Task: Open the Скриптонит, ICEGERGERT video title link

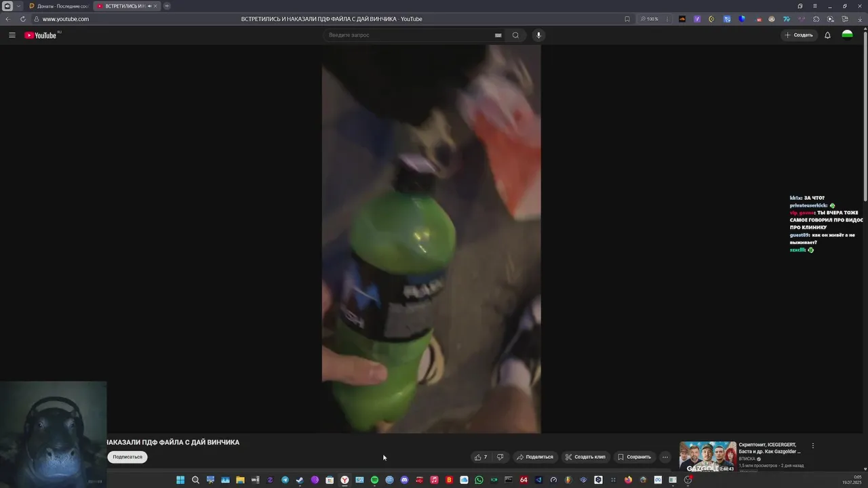Action: coord(770,448)
